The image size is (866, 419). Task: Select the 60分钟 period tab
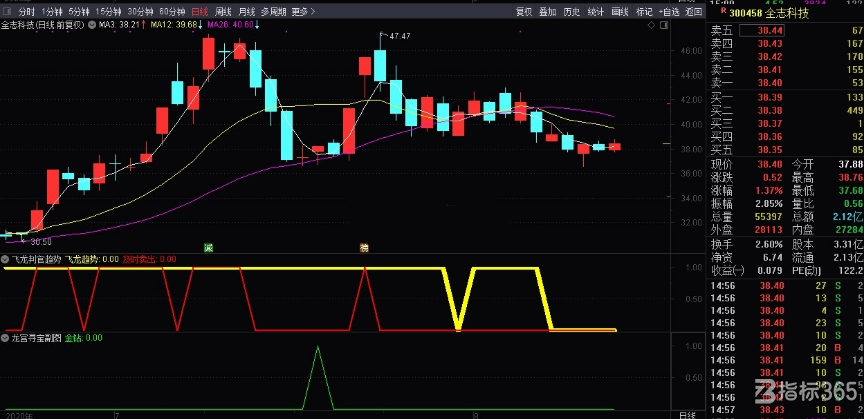(172, 12)
